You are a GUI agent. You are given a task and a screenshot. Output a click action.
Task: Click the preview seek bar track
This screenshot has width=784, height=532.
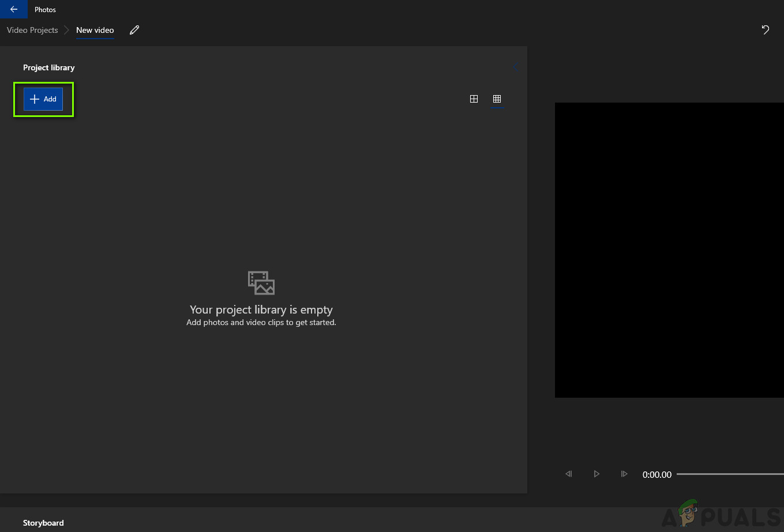[x=730, y=474]
